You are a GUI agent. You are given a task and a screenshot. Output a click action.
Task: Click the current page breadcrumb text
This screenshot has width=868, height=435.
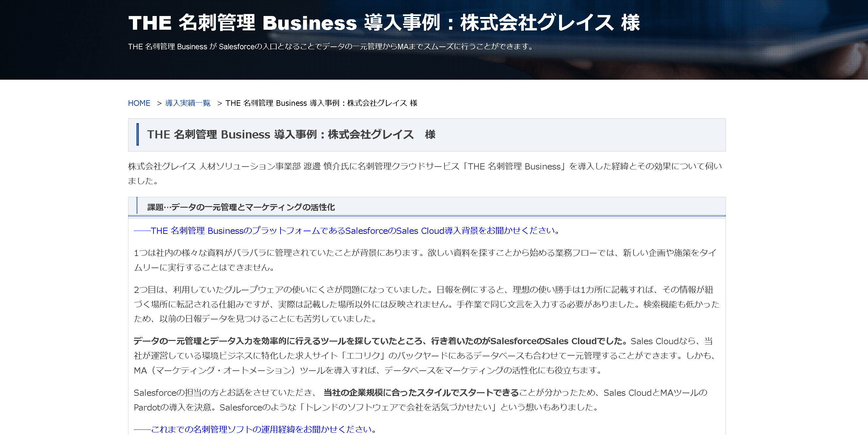pos(321,103)
